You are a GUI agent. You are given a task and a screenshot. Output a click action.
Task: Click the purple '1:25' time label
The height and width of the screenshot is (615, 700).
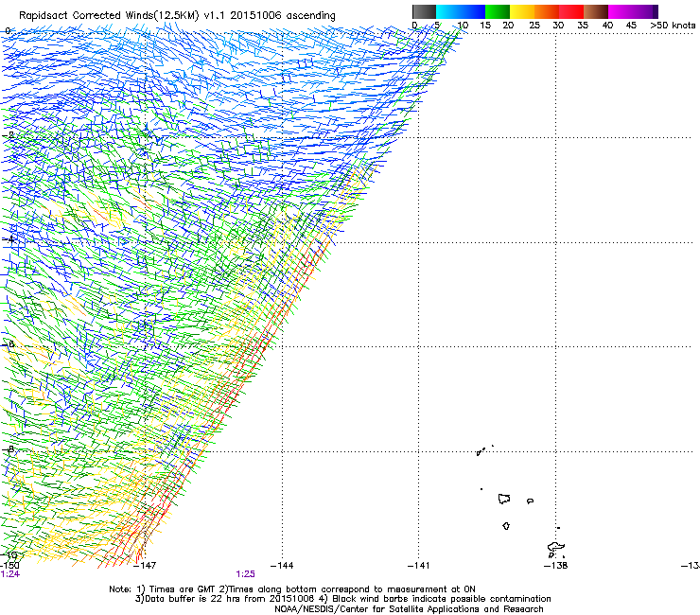246,574
